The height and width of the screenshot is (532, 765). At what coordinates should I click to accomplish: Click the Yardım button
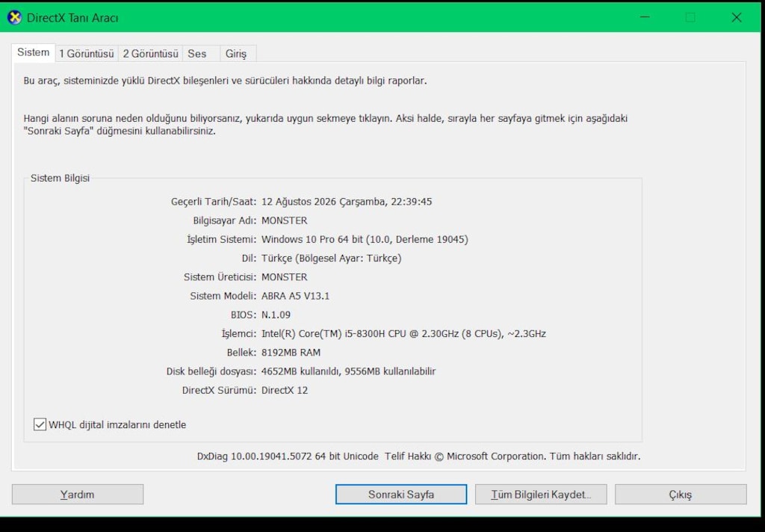(78, 495)
